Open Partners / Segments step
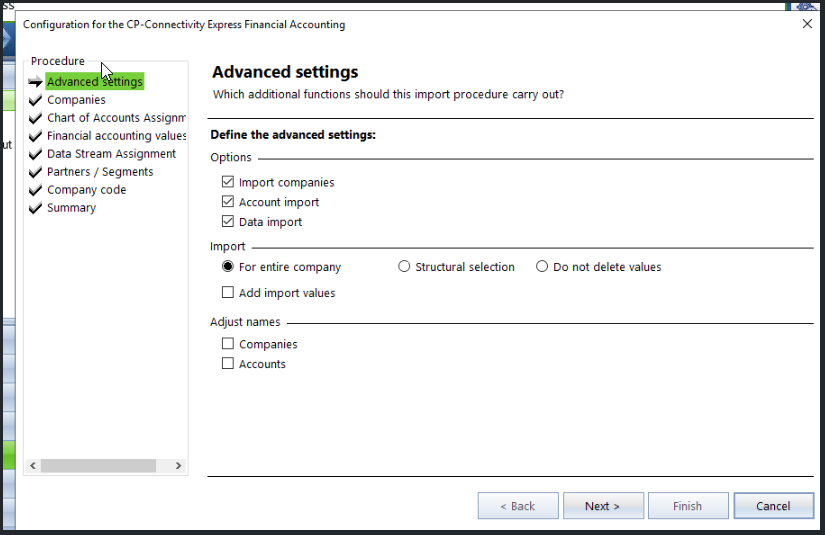The width and height of the screenshot is (825, 535). tap(100, 172)
